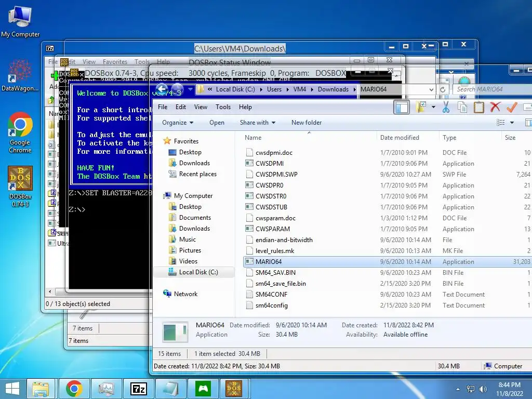This screenshot has height=399, width=532.
Task: Sort files by Date modified column header
Action: tap(400, 137)
